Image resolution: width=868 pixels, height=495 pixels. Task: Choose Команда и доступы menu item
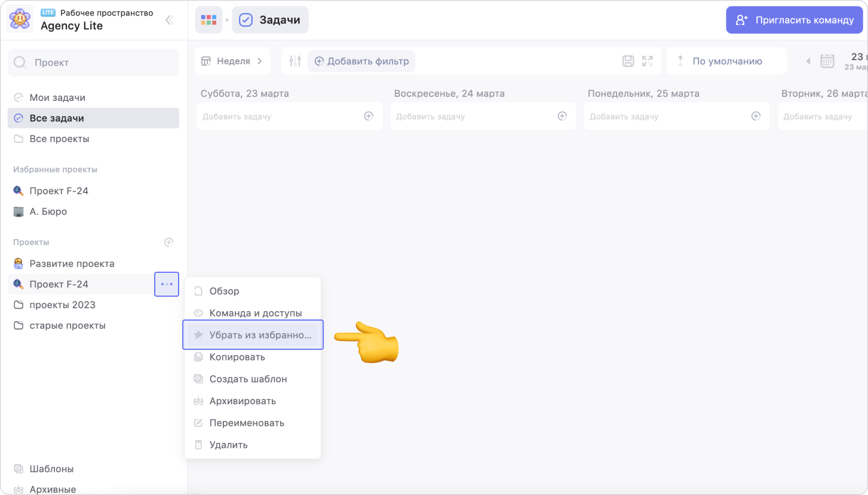[x=253, y=313]
